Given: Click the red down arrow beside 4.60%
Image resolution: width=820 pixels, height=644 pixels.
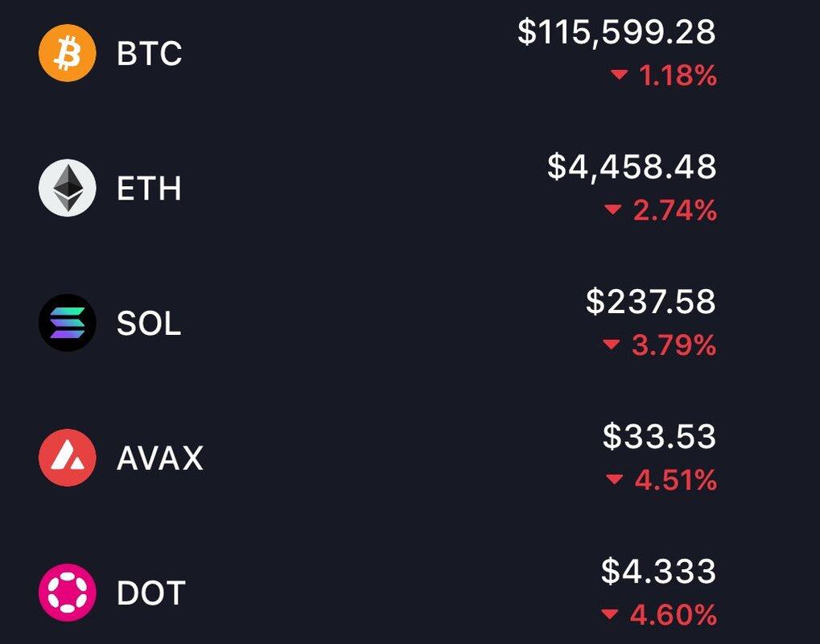Looking at the screenshot, I should (610, 613).
